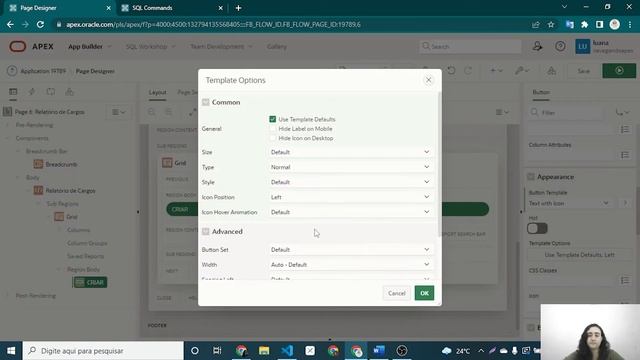
Task: Check Use Template Defaults checkbox
Action: point(273,119)
